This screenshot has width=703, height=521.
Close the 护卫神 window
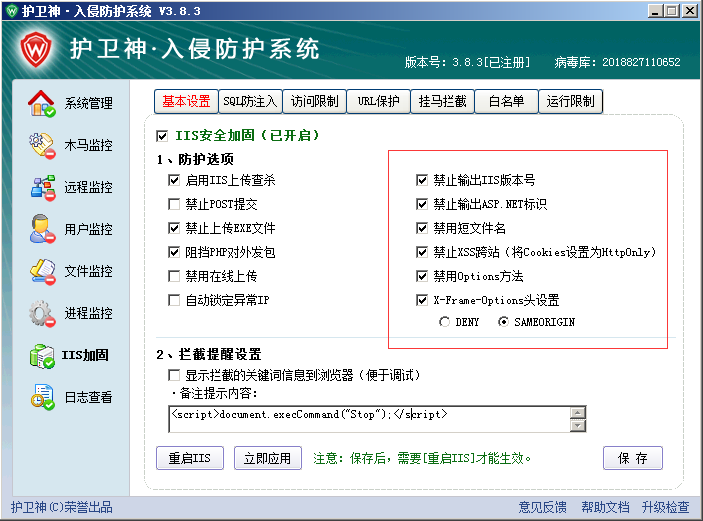(690, 11)
